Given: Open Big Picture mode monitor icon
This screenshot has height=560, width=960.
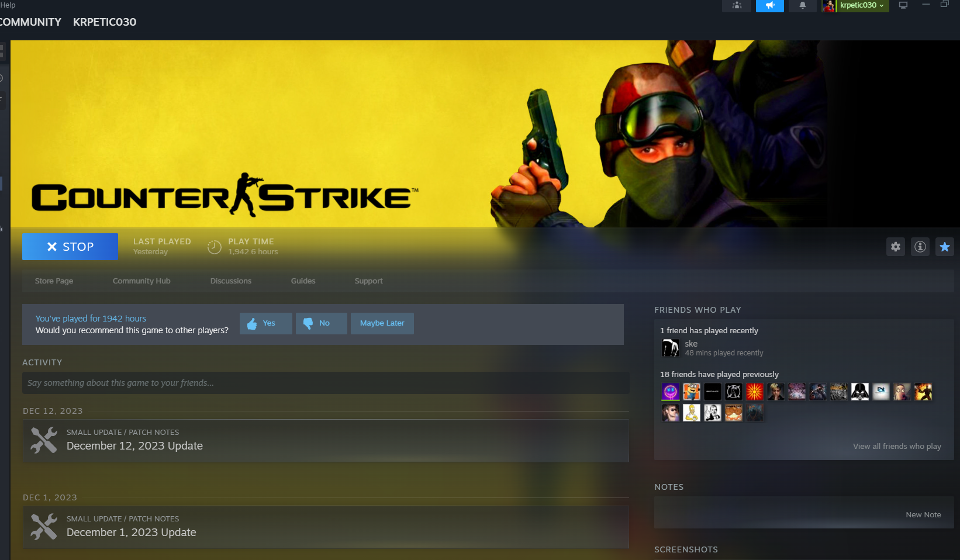Looking at the screenshot, I should (x=903, y=5).
